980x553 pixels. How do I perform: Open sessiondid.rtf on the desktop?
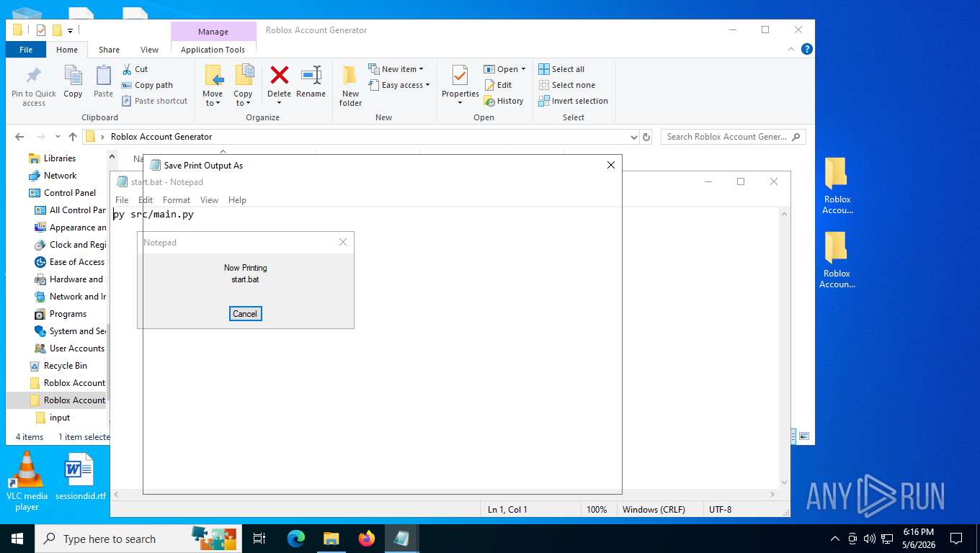pos(79,476)
